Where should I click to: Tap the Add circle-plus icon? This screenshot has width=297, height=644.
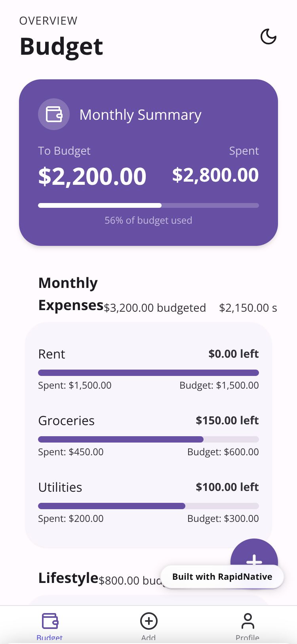[x=148, y=621]
